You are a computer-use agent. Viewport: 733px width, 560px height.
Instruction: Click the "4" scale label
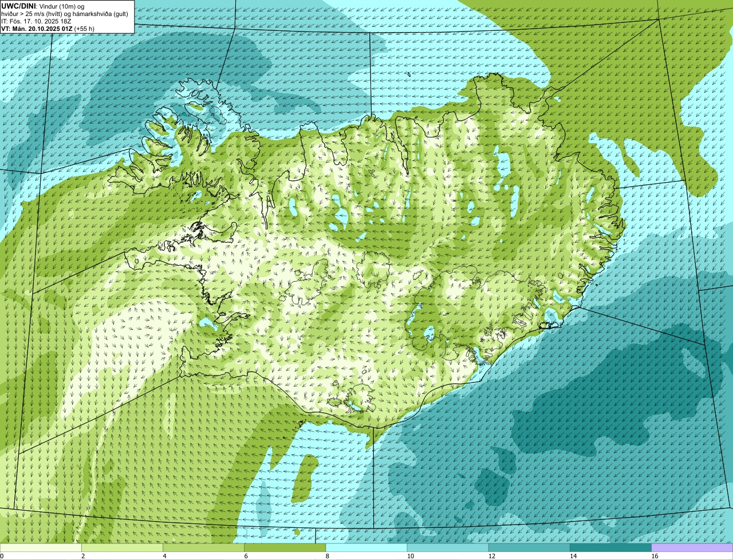tap(164, 556)
